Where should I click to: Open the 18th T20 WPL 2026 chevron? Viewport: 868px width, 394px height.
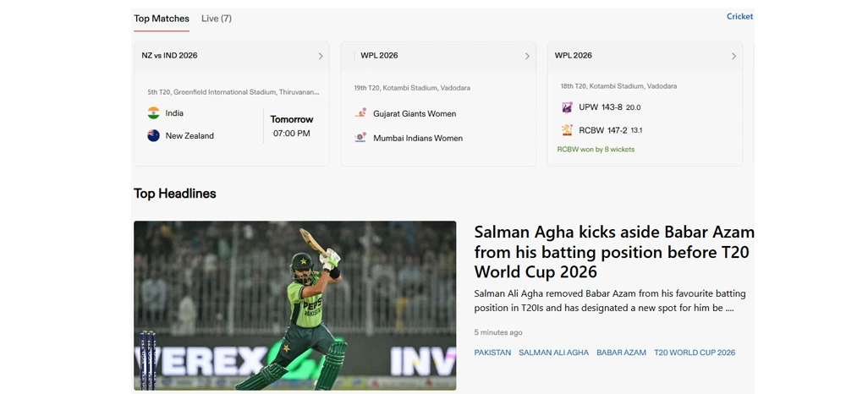pos(733,56)
